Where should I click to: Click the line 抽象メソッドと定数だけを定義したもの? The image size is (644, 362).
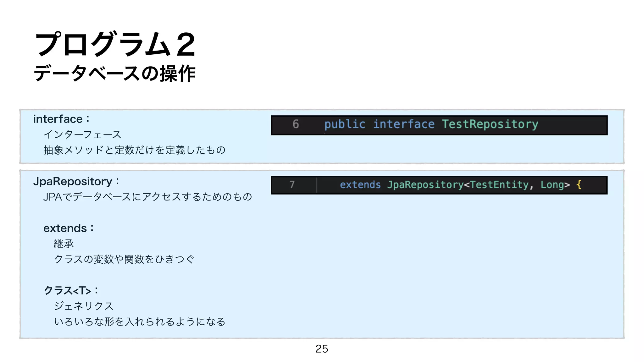pos(135,150)
